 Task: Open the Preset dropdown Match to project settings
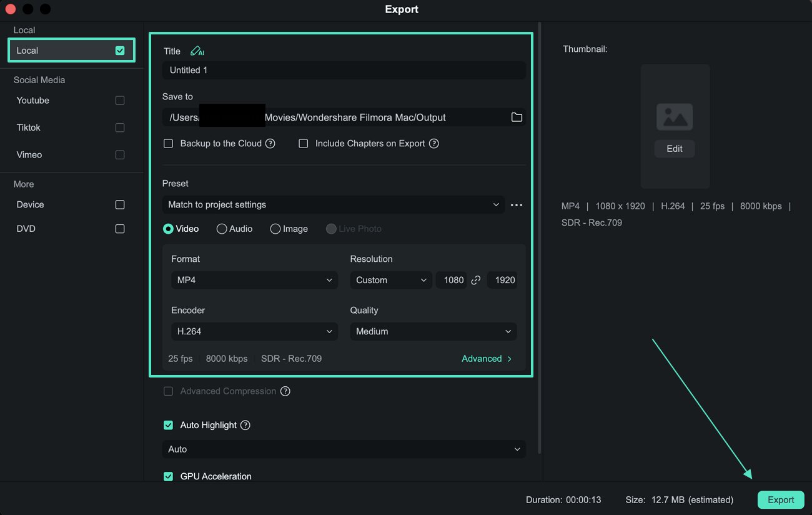pyautogui.click(x=333, y=205)
